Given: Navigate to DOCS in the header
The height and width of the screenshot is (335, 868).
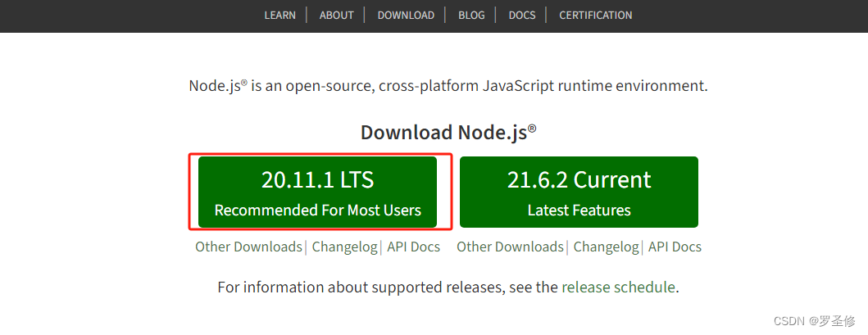Looking at the screenshot, I should click(522, 16).
